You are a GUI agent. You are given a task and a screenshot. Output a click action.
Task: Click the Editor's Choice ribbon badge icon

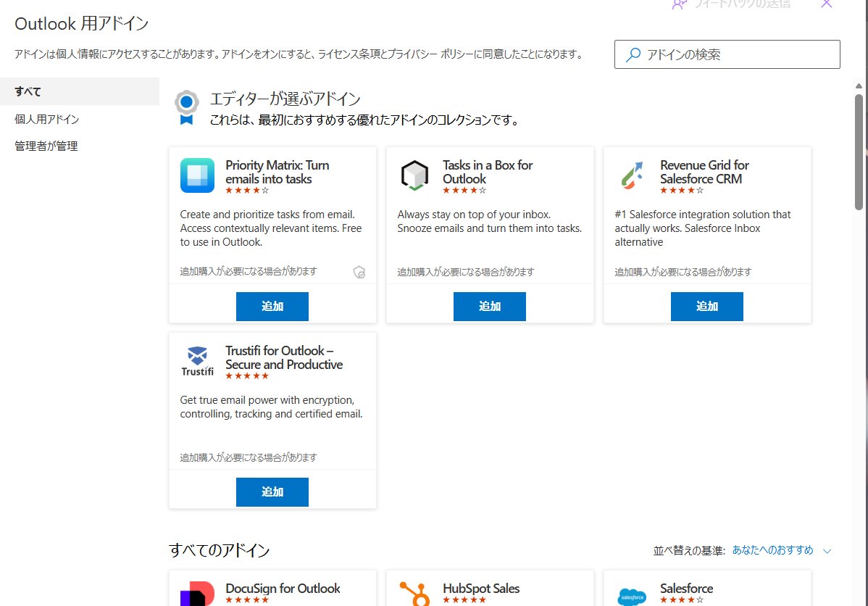pos(186,107)
